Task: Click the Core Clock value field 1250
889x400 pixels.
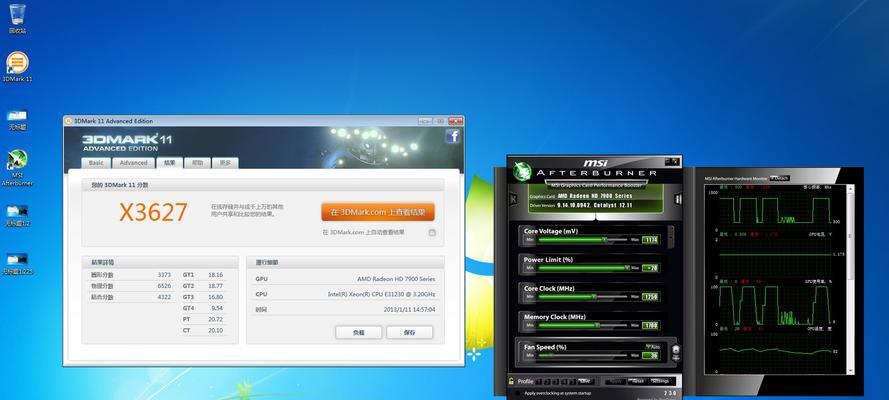Action: click(x=650, y=296)
